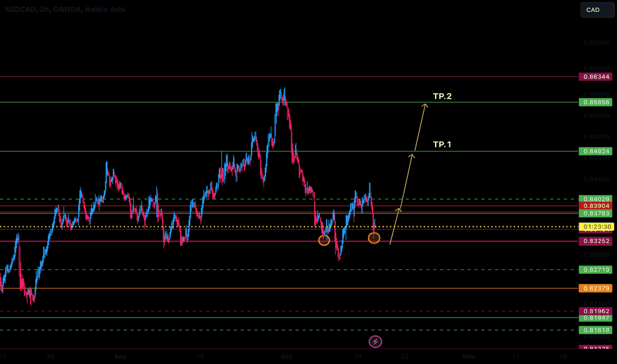Click the NZDCAD chart title text
The height and width of the screenshot is (364, 617).
[66, 9]
